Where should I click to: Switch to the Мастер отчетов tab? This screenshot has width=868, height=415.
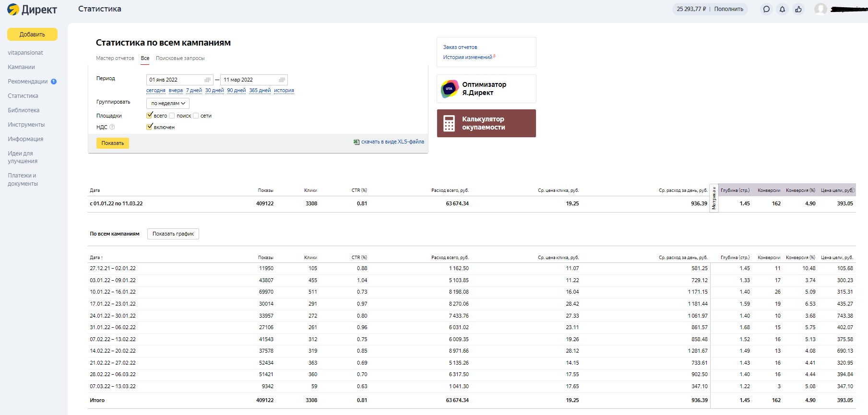115,58
